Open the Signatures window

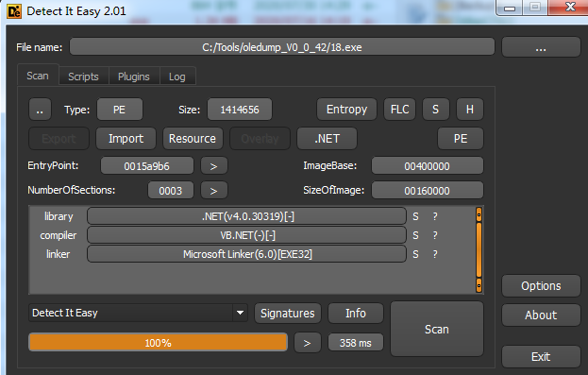click(288, 313)
